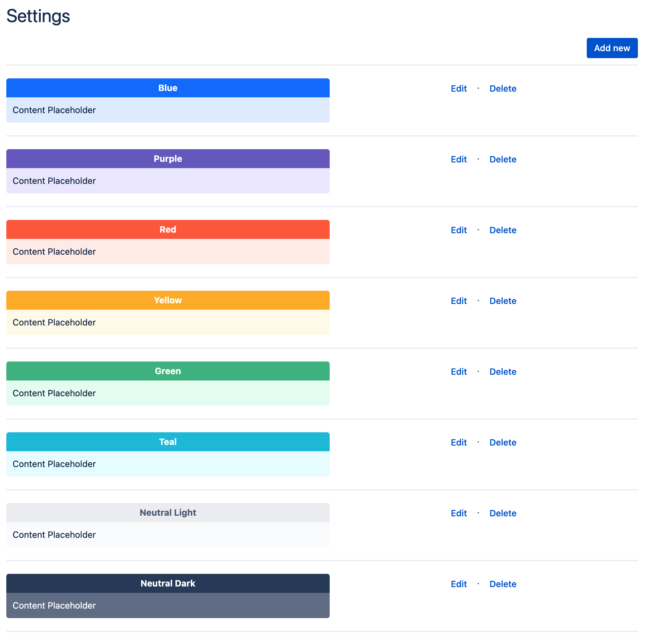Screen dimensions: 648x644
Task: Delete the Neutral Light entry
Action: click(502, 513)
